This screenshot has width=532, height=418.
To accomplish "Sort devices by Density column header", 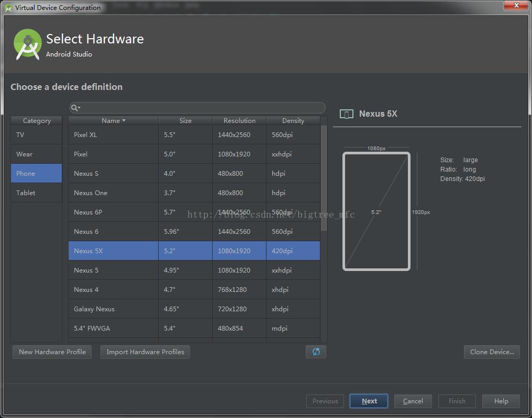I will pos(293,121).
